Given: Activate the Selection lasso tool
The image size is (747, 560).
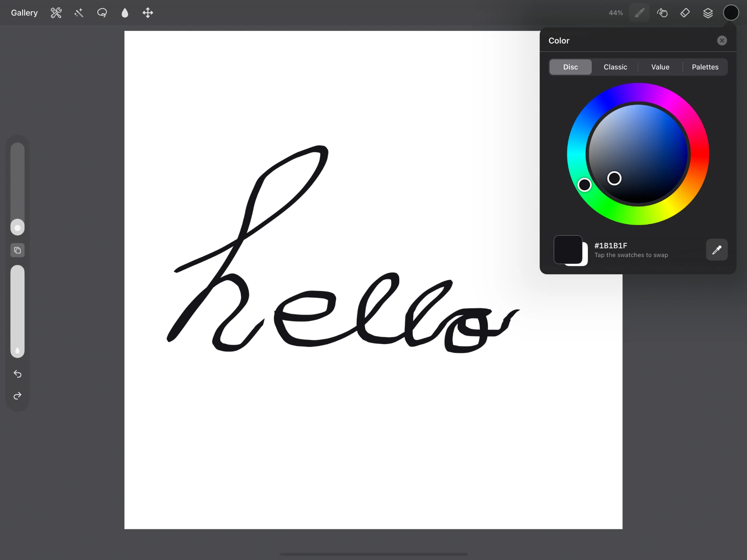Looking at the screenshot, I should coord(102,13).
